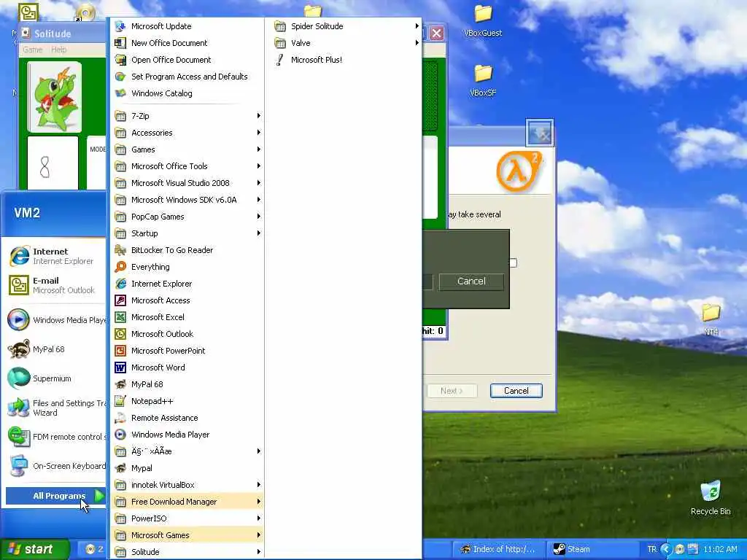
Task: Click the On-Screen Keyboard icon
Action: (19, 466)
